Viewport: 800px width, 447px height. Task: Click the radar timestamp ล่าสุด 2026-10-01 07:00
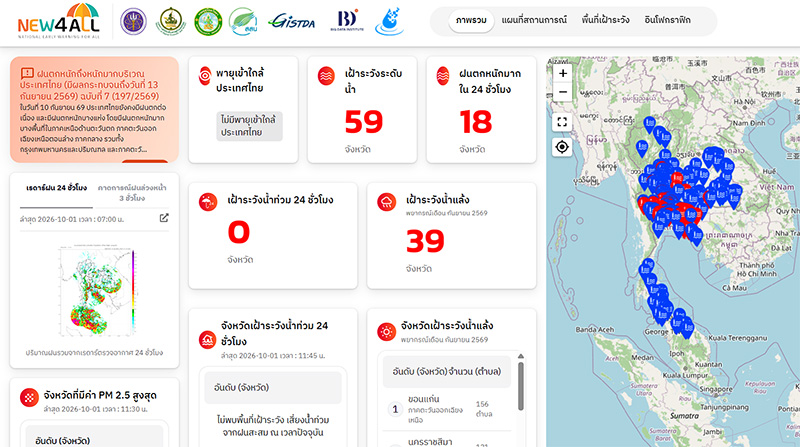pos(72,219)
